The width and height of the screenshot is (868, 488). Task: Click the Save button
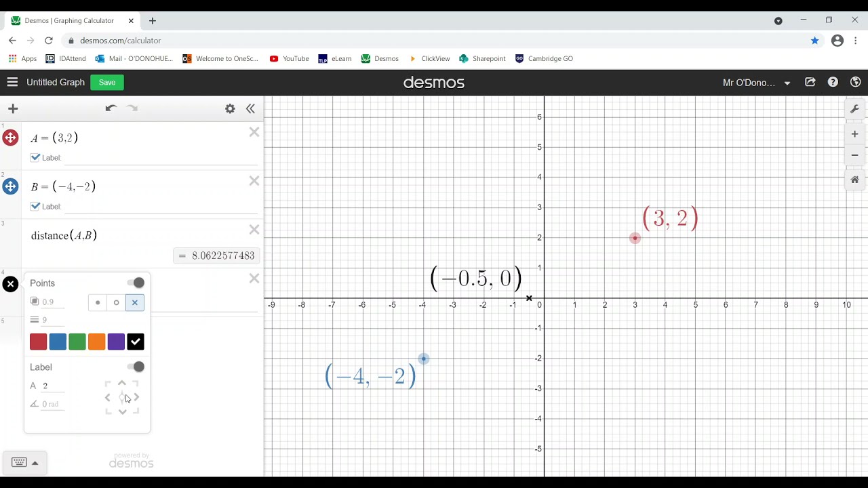(x=107, y=82)
